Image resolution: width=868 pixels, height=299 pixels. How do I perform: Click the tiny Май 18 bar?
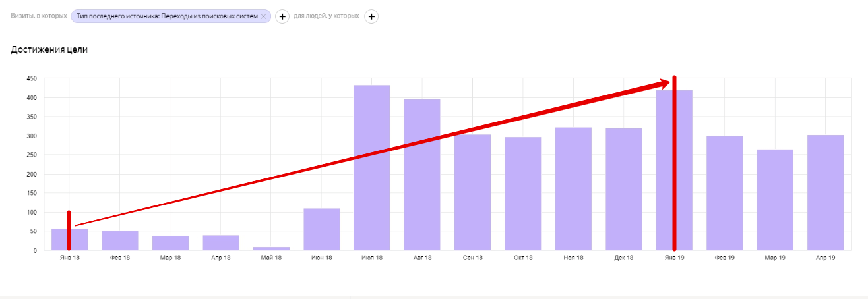point(271,248)
